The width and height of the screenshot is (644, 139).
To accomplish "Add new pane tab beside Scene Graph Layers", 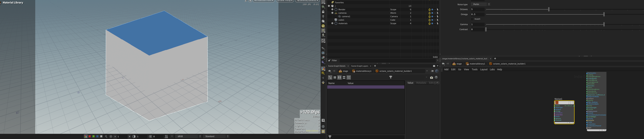I will tap(375, 66).
